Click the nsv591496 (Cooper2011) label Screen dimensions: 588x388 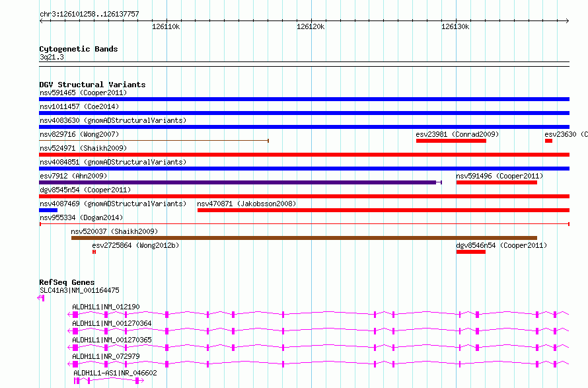coord(499,176)
